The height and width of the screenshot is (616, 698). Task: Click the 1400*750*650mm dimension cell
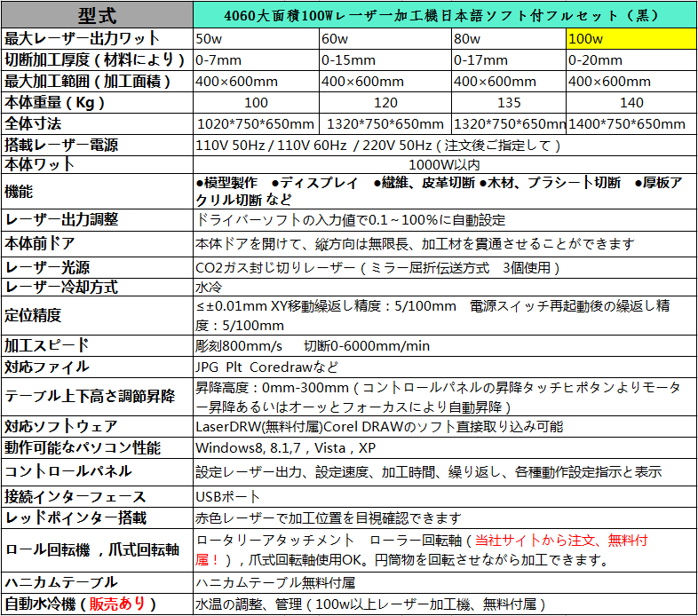pos(631,123)
